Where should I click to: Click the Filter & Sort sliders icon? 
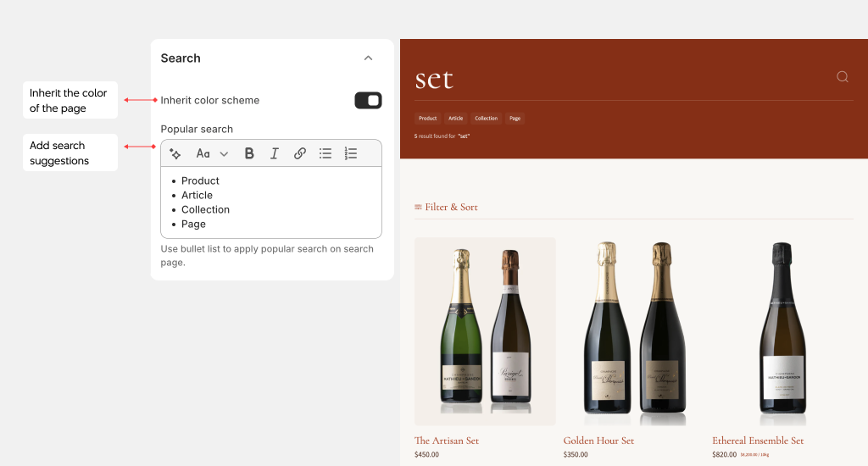(x=418, y=207)
